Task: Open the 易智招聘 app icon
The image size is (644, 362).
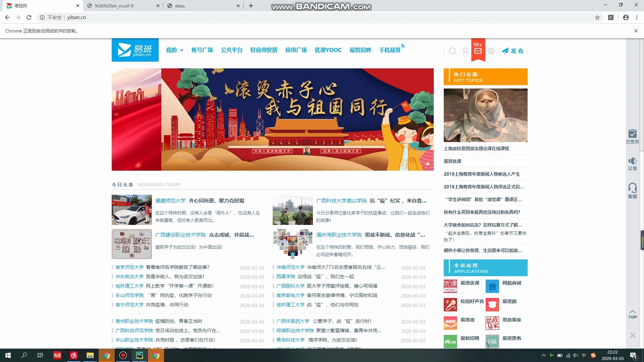Action: [450, 342]
